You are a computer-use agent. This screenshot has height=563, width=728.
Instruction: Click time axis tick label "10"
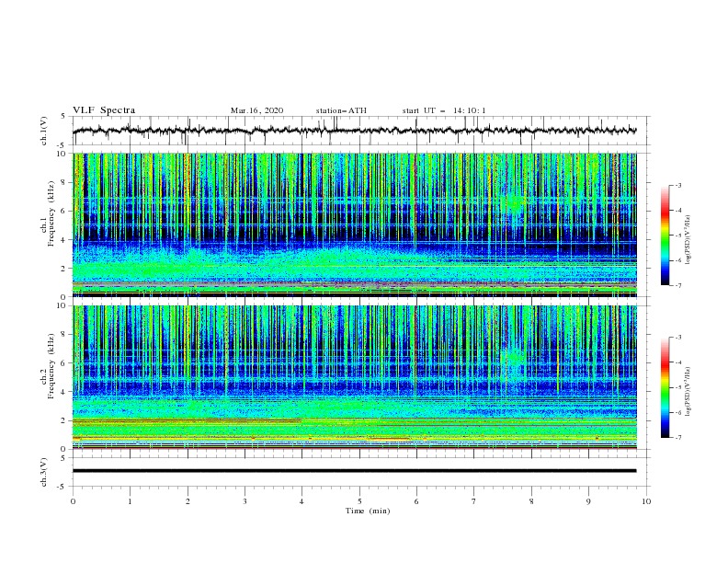(646, 501)
